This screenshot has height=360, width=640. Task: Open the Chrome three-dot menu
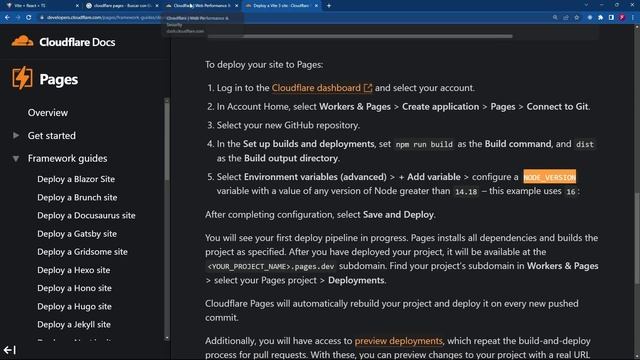point(633,18)
